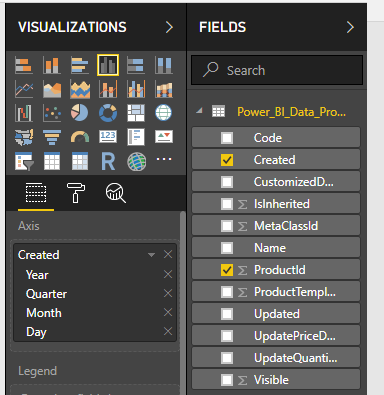
Task: Select the waterfall chart visual
Action: [x=24, y=113]
